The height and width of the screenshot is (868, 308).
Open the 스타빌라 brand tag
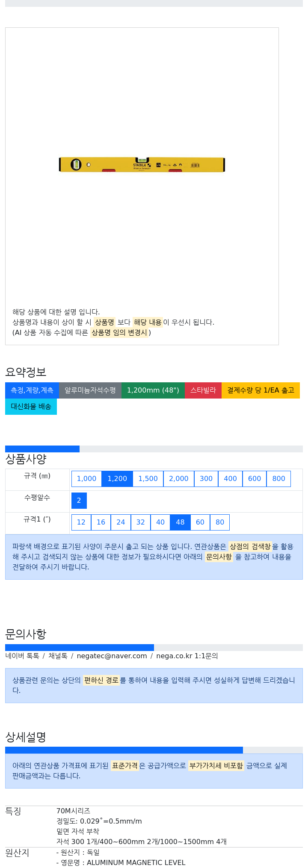click(203, 390)
